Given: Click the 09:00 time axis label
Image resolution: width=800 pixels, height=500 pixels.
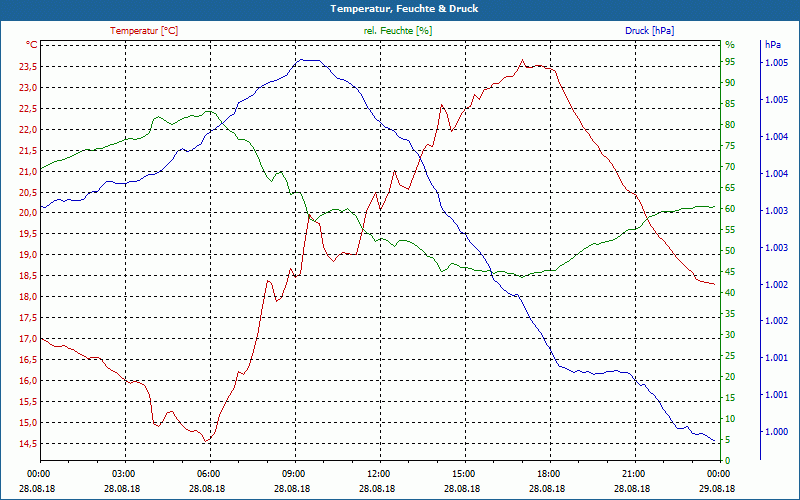Looking at the screenshot, I should pos(295,473).
